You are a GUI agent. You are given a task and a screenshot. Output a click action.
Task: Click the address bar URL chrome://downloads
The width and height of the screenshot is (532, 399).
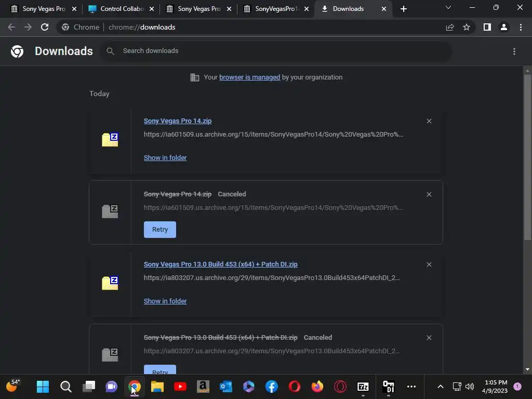[x=142, y=27]
